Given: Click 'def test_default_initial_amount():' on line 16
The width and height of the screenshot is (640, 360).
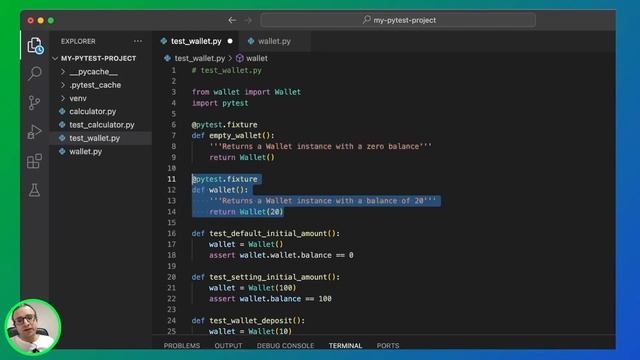Looking at the screenshot, I should click(x=266, y=233).
